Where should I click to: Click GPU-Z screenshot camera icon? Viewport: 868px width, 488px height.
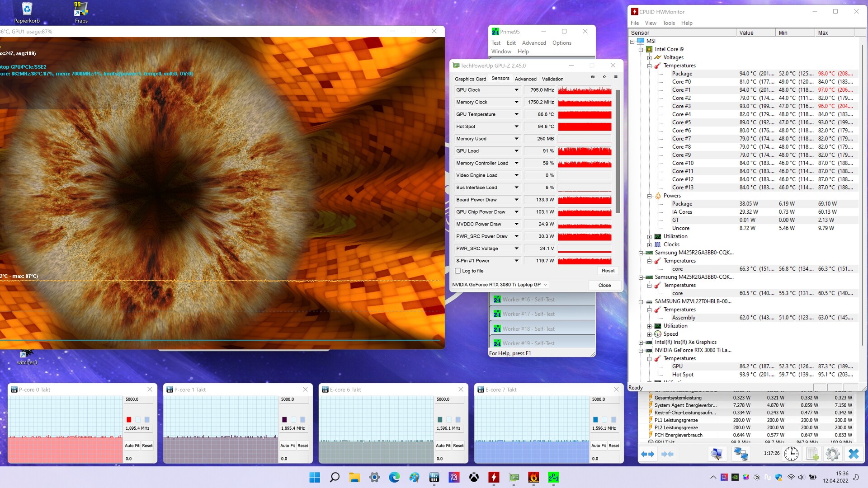(x=593, y=77)
